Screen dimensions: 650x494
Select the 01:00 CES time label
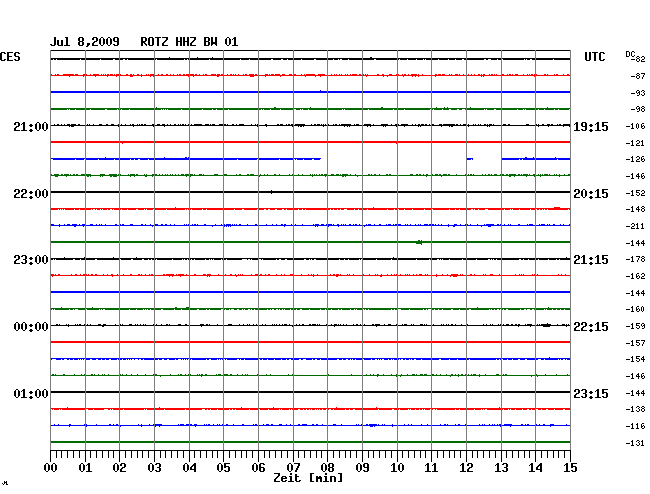pyautogui.click(x=31, y=393)
